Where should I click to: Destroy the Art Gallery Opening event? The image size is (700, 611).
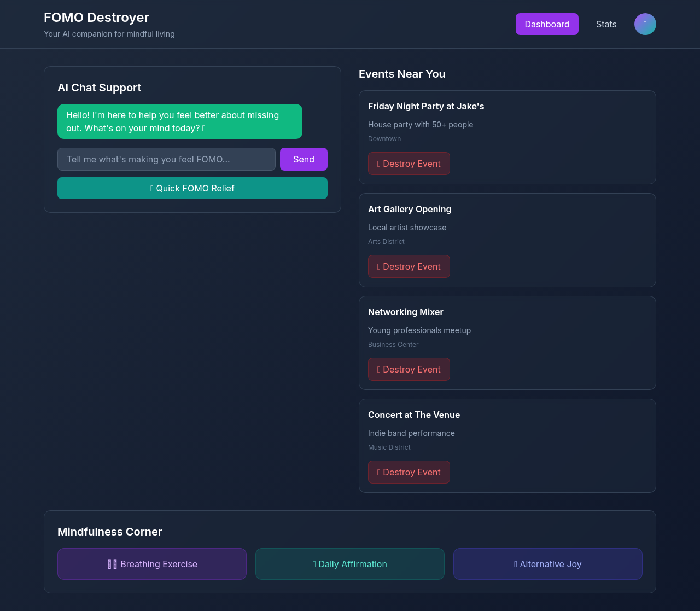(409, 266)
